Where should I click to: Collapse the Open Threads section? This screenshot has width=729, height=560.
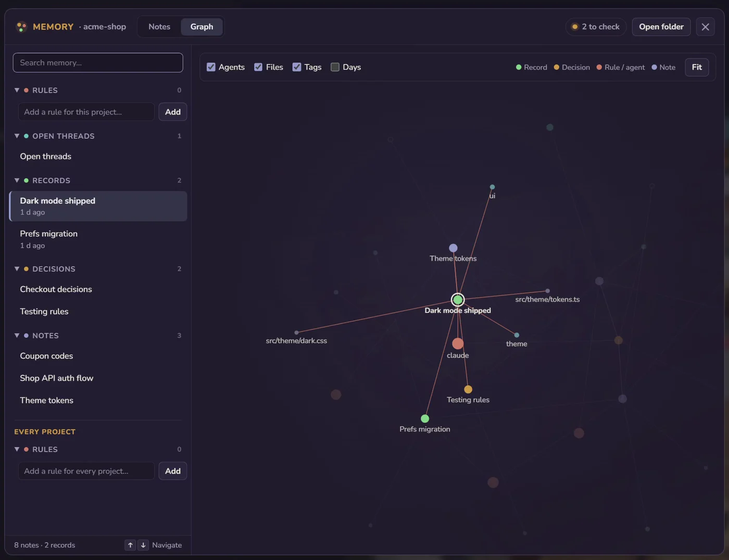click(17, 136)
